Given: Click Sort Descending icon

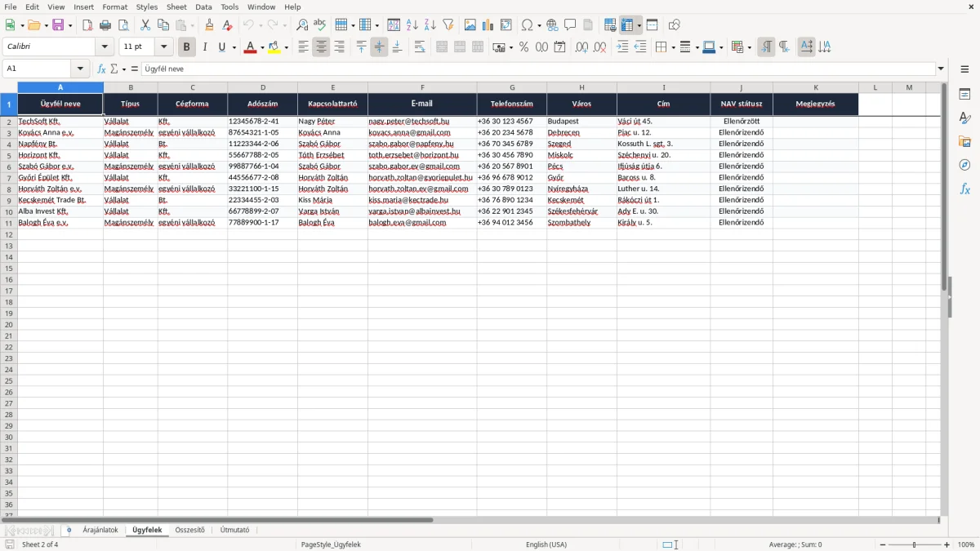Looking at the screenshot, I should [430, 25].
